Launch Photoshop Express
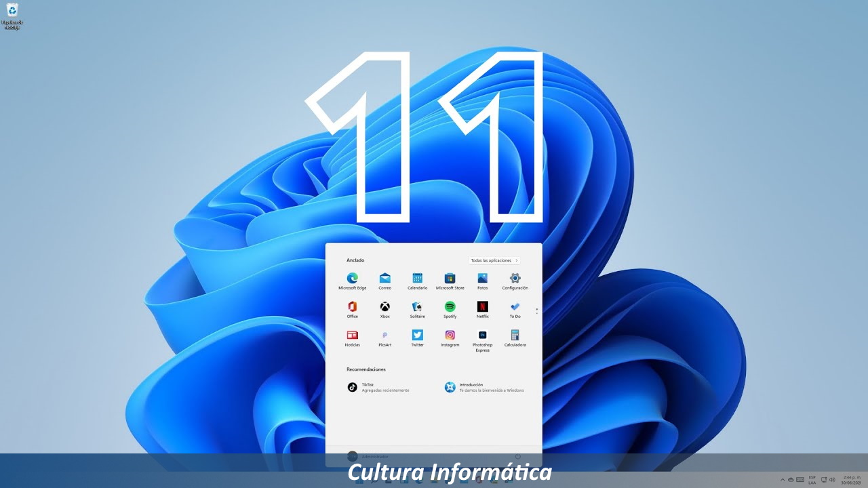This screenshot has width=868, height=488. click(482, 341)
